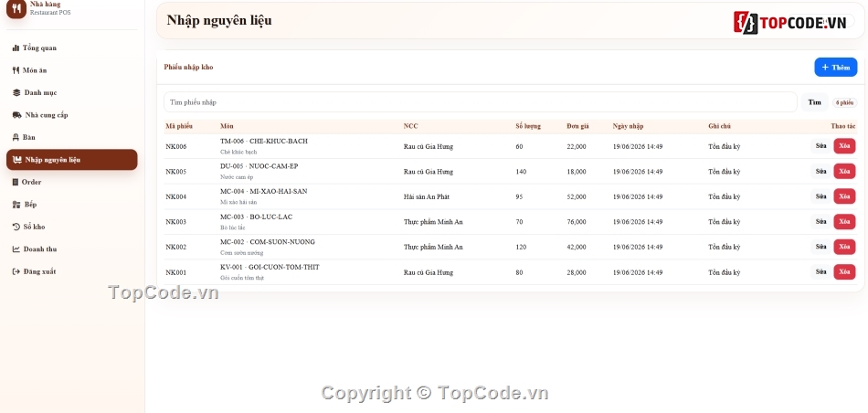Viewport: 868px width, 413px height.
Task: Select the Bàn menu item
Action: tap(72, 137)
